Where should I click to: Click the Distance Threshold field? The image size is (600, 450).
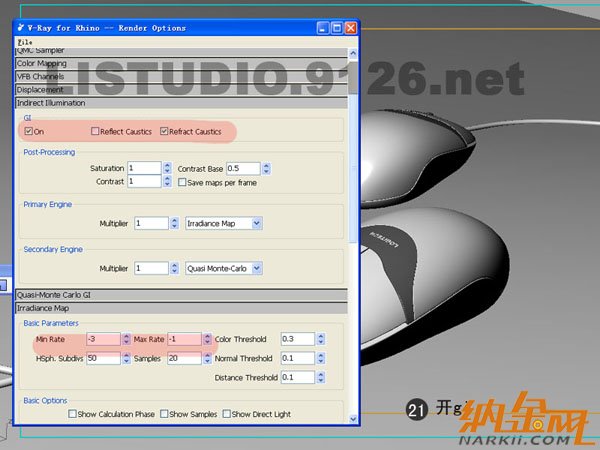[298, 377]
